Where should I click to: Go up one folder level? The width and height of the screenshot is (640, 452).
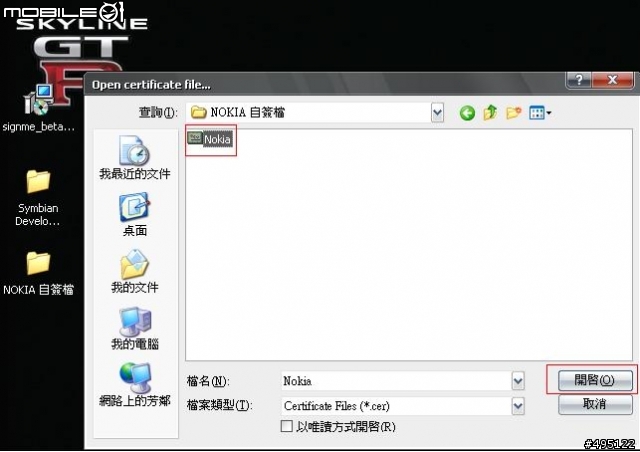(x=490, y=112)
